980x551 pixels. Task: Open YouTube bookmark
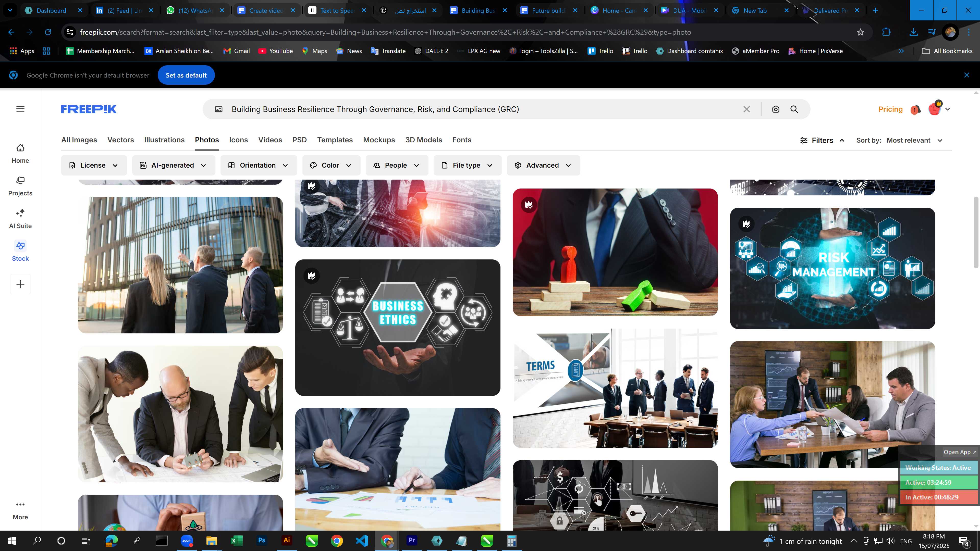(275, 51)
